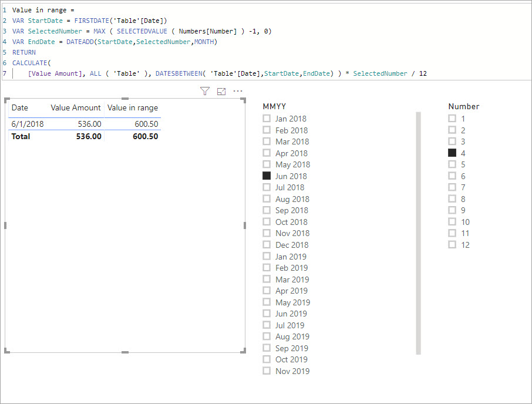Click DATESBETWEEN in formula line 7
532x404 pixels.
[179, 73]
